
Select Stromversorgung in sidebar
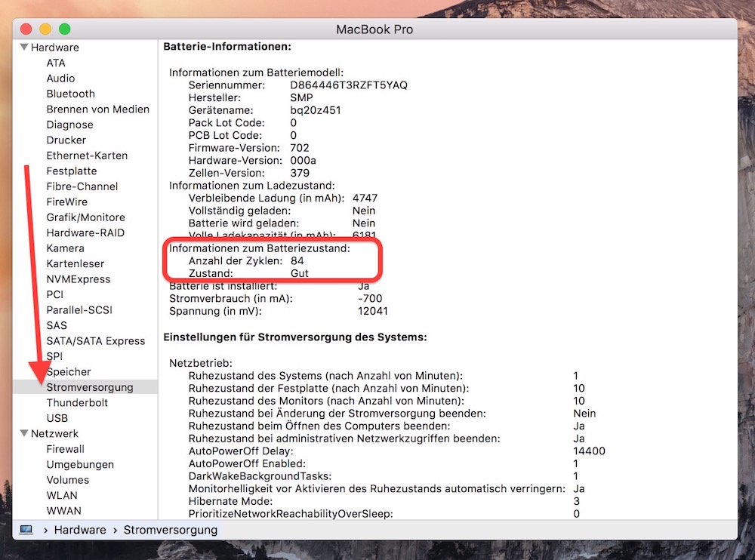pyautogui.click(x=90, y=387)
